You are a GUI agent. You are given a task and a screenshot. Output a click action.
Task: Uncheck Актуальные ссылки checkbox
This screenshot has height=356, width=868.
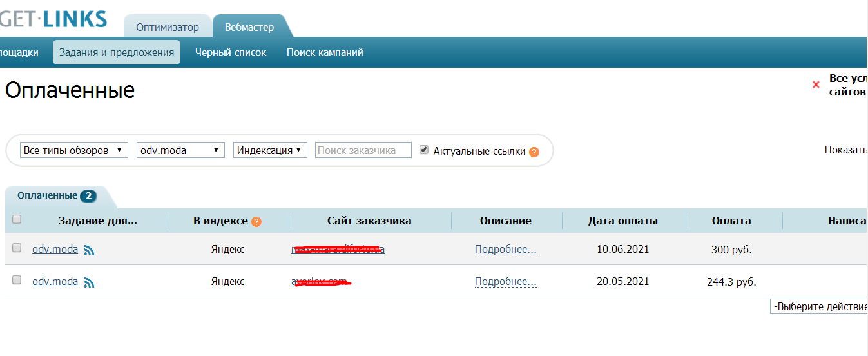tap(423, 150)
